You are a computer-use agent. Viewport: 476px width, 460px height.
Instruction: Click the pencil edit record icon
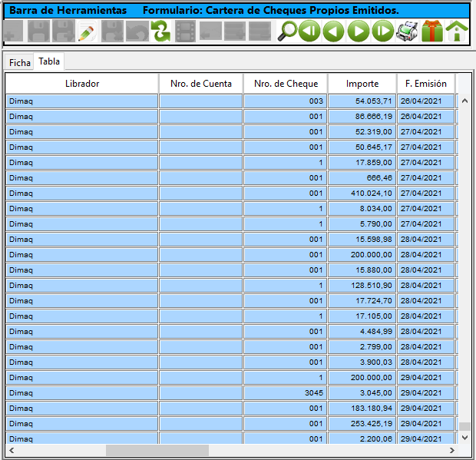tap(87, 31)
